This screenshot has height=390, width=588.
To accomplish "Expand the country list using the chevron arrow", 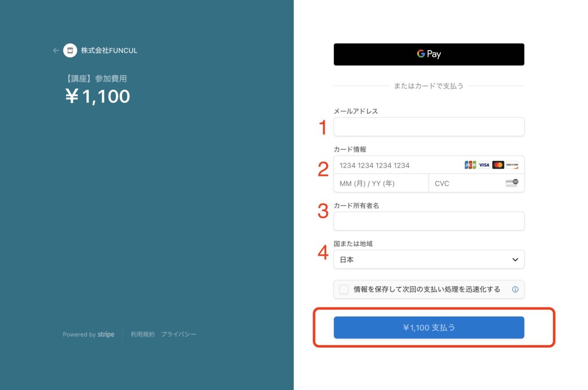I will point(515,260).
